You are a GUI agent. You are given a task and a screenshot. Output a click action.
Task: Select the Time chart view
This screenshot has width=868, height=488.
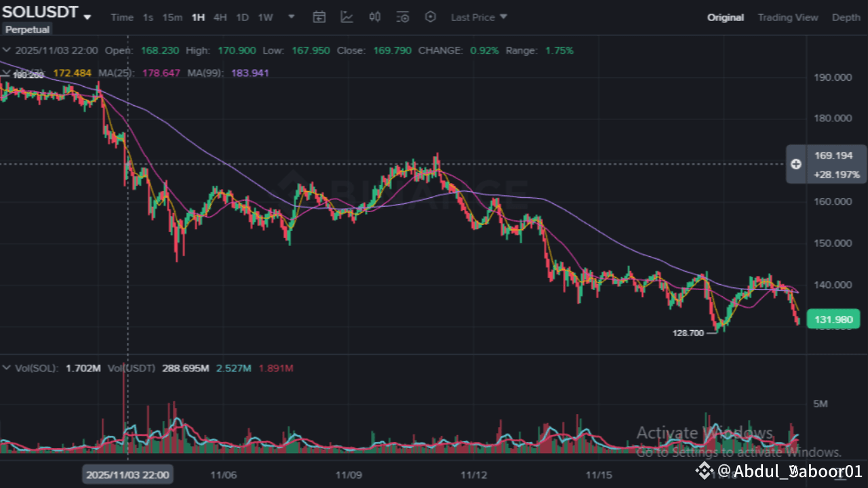coord(122,18)
